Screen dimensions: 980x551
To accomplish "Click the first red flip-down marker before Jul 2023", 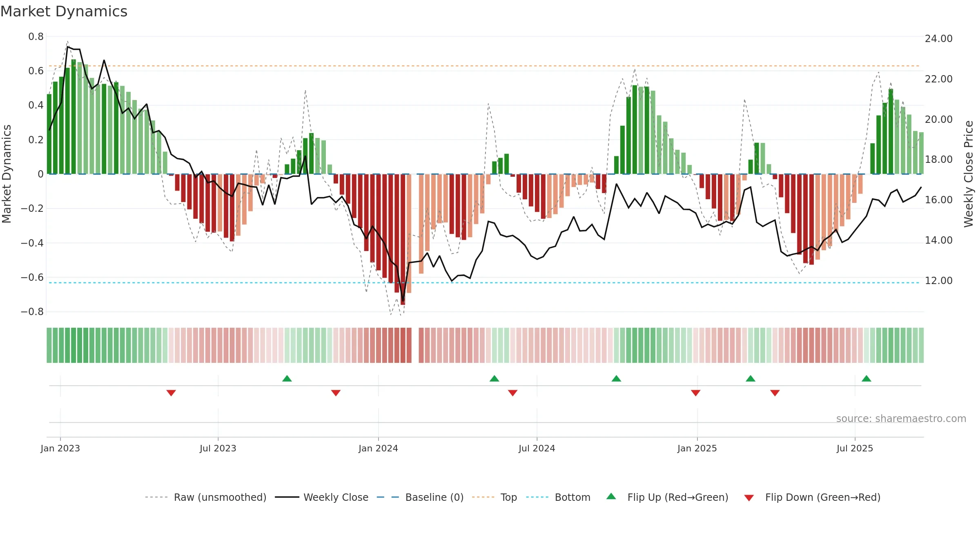I will click(x=171, y=393).
